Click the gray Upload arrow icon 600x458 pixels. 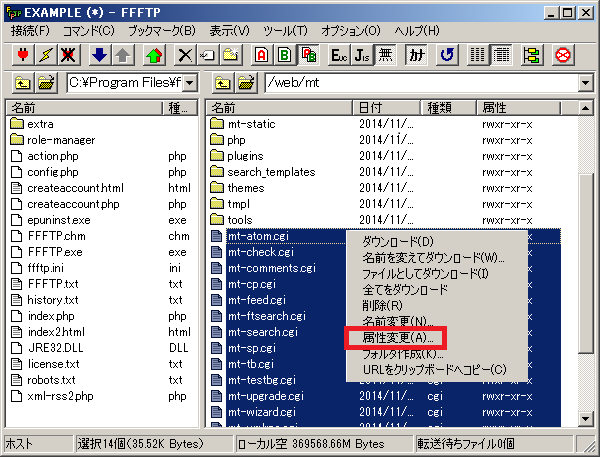[122, 55]
